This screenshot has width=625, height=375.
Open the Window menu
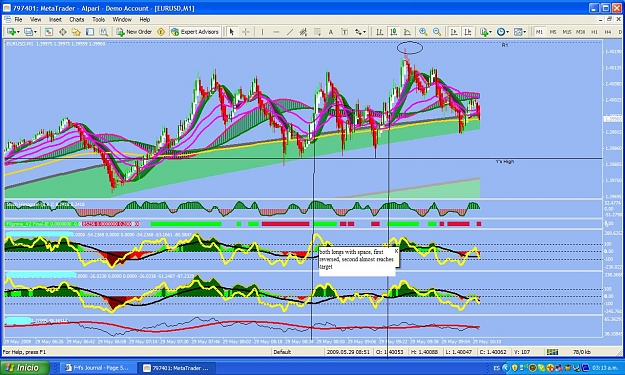tap(122, 20)
